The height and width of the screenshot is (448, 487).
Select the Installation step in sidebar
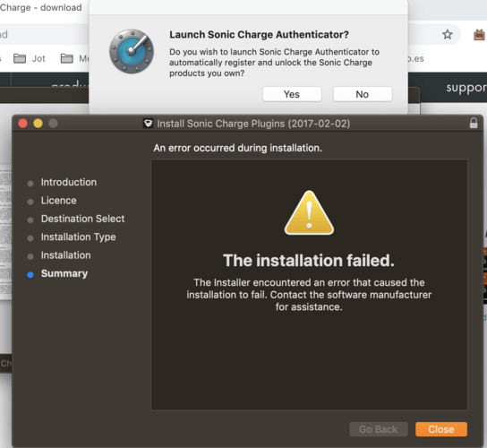(66, 255)
